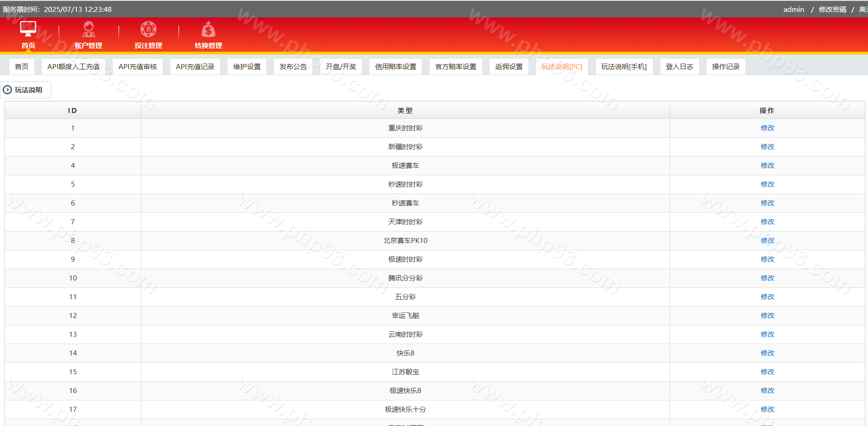Viewport: 868px width, 426px height.
Task: Click the admin username in top bar
Action: coord(793,9)
